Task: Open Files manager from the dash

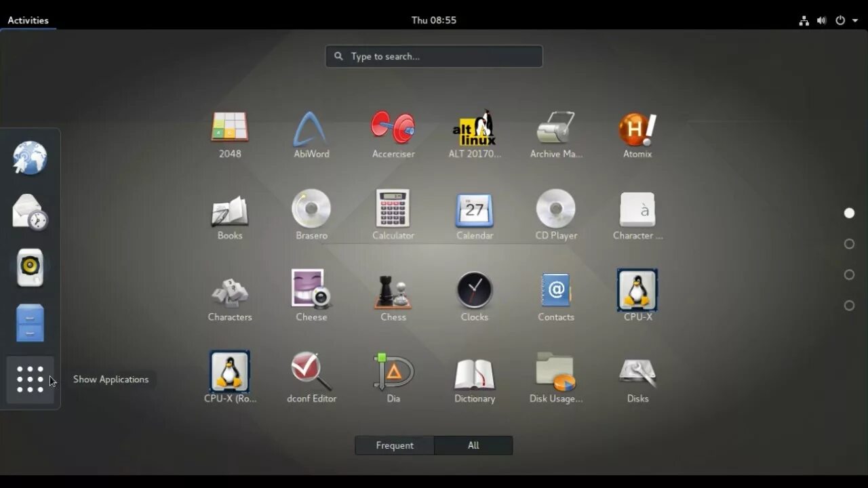Action: point(30,323)
